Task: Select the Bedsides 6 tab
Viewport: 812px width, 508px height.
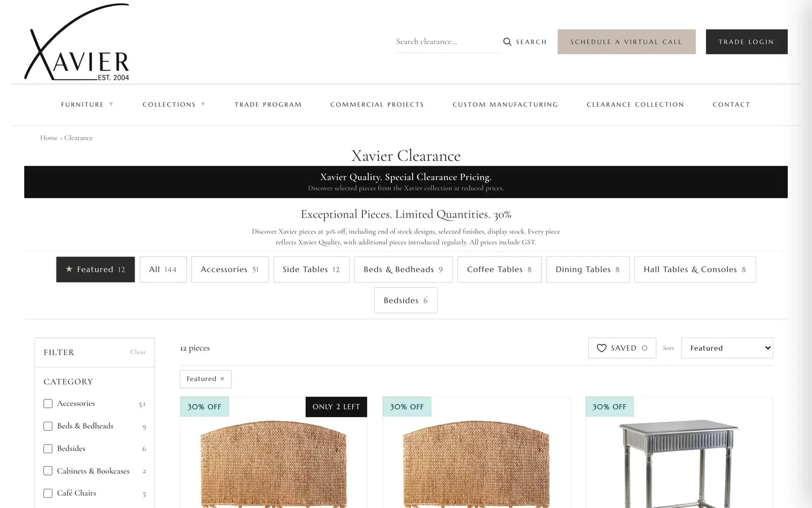Action: click(405, 300)
